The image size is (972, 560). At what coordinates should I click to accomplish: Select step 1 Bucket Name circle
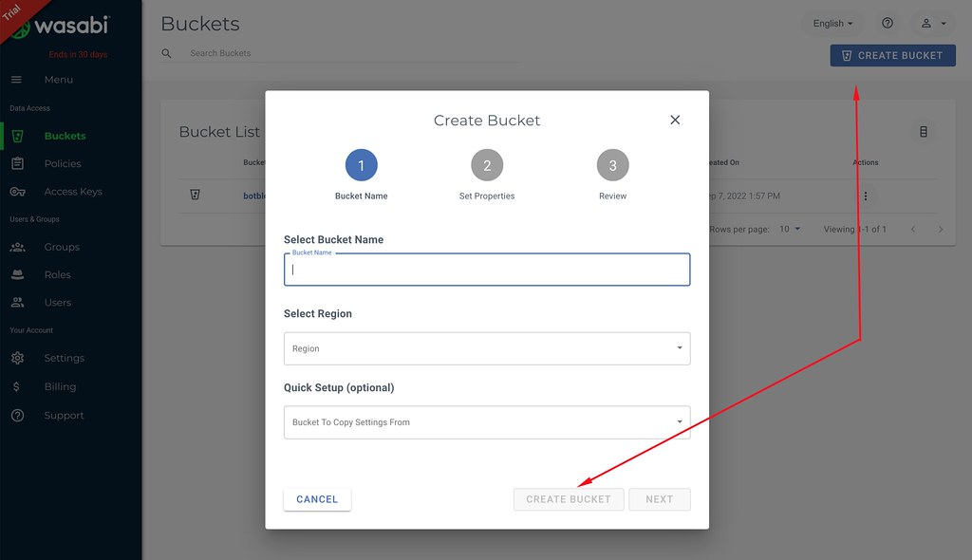coord(361,165)
